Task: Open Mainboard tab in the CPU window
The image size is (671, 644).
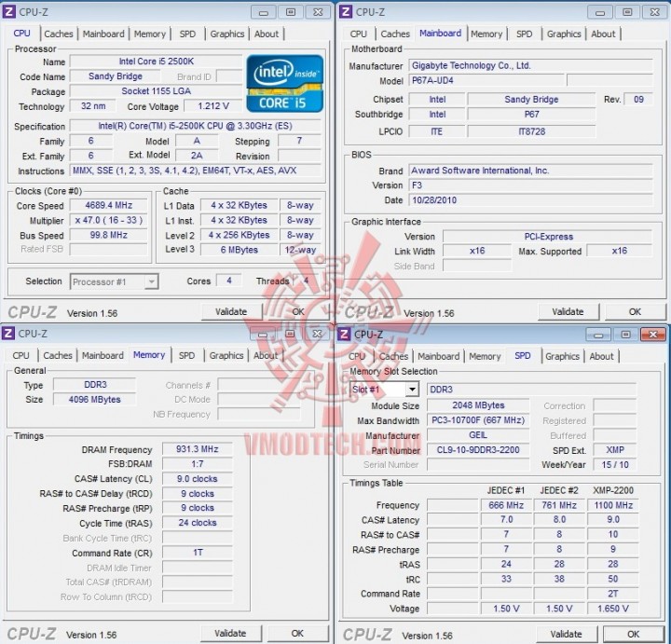Action: (103, 34)
